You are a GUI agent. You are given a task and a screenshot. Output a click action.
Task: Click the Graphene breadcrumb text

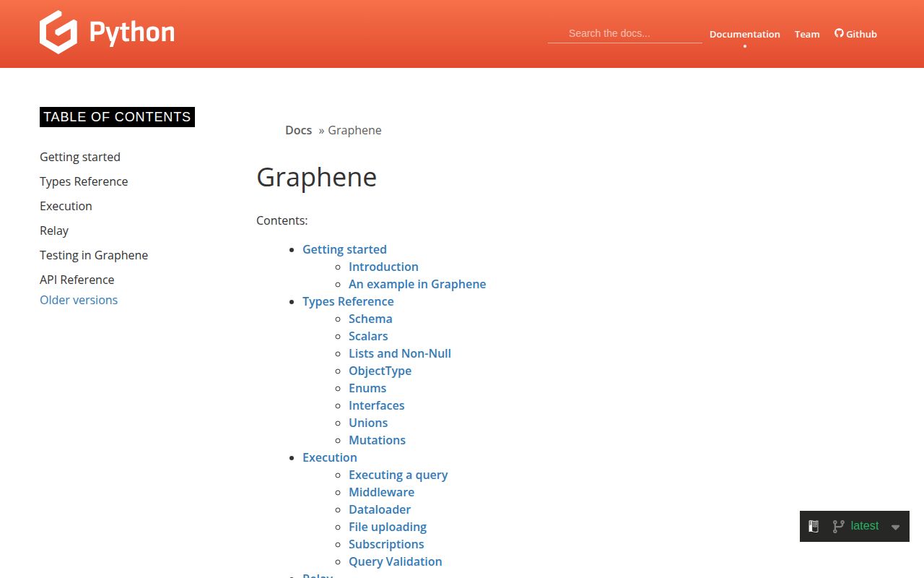click(x=354, y=130)
